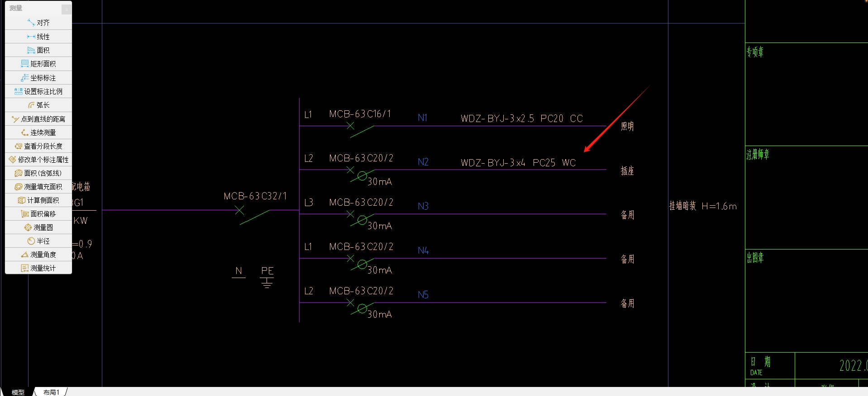Click the WDZ-BYJ-3x4 PC25 WC cable text
Screen dimensions: 868x396
pos(518,163)
